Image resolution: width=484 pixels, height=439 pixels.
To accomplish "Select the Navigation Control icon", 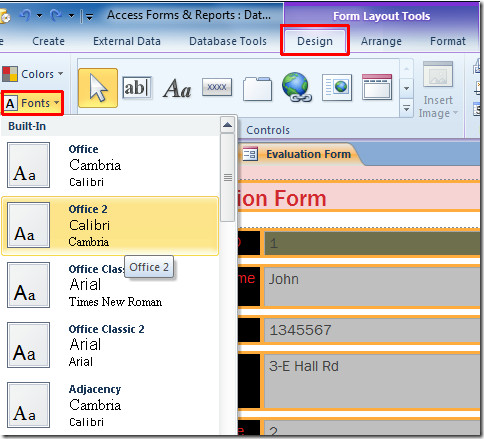I will pyautogui.click(x=377, y=87).
